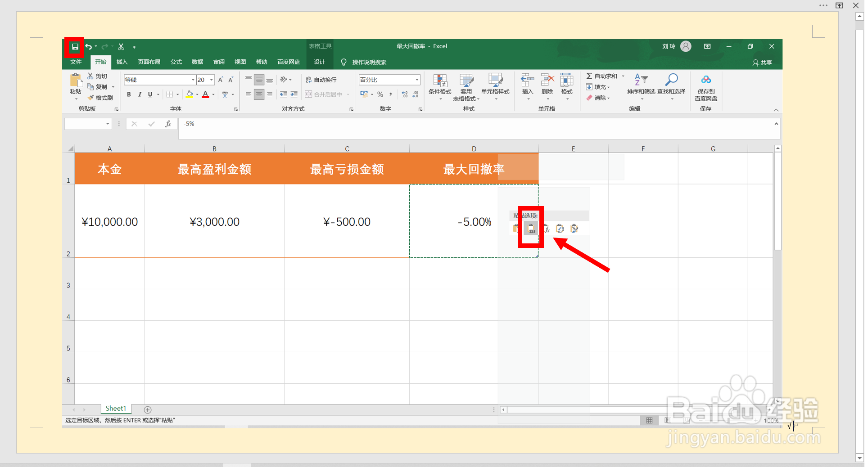Click the Save icon in quick access toolbar
The image size is (868, 467).
(x=75, y=47)
